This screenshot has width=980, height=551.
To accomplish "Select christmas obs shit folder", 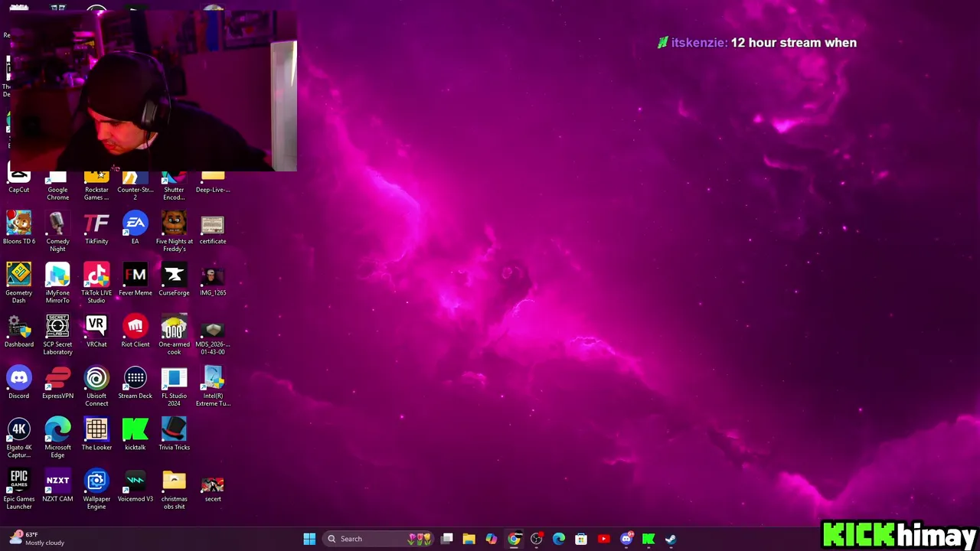I will pyautogui.click(x=174, y=489).
